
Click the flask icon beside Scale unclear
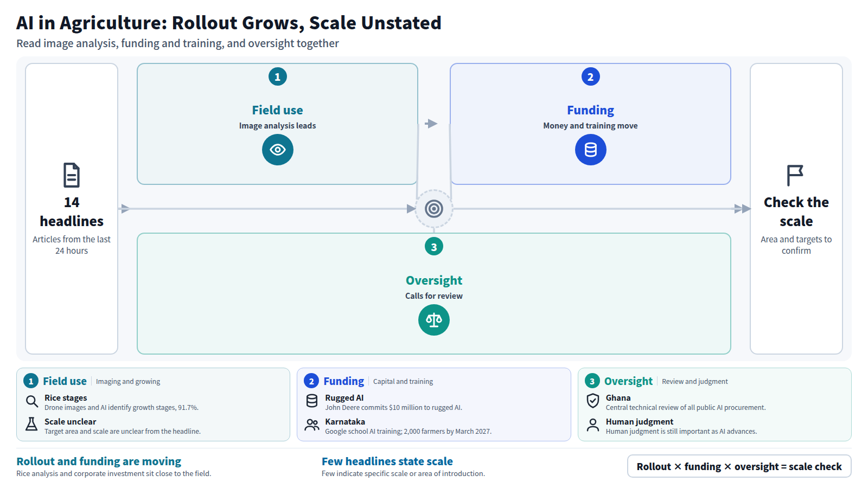coord(32,424)
